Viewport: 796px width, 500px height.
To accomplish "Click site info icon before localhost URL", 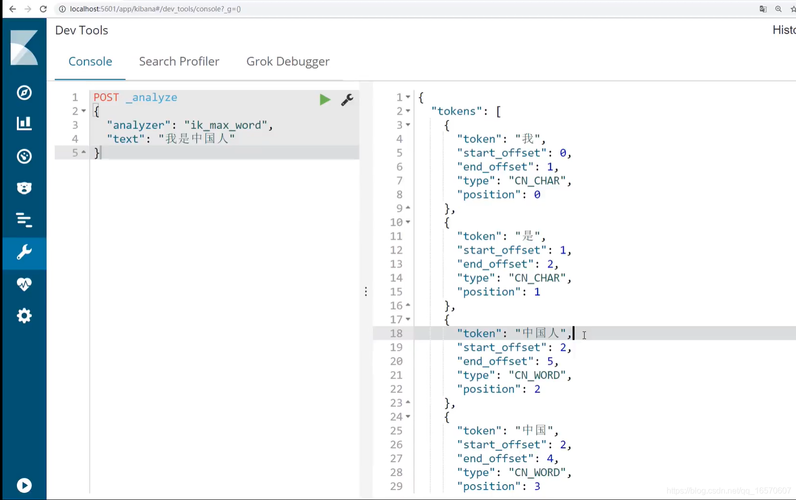I will (x=62, y=9).
